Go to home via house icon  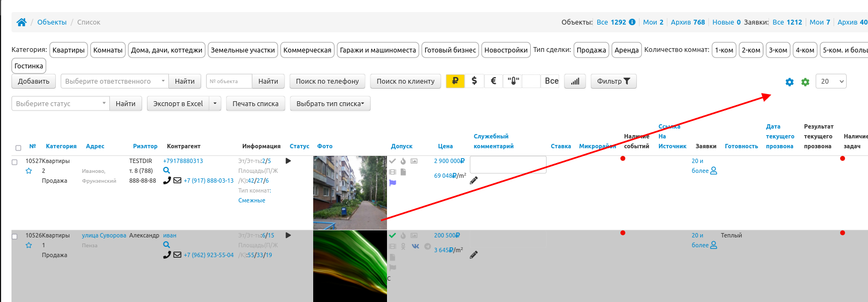pos(21,22)
